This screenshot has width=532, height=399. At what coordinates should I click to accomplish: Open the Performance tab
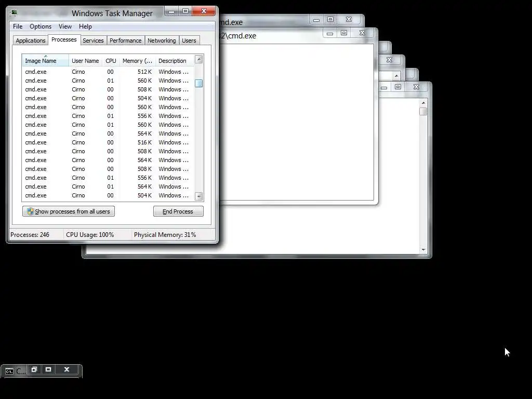point(126,41)
